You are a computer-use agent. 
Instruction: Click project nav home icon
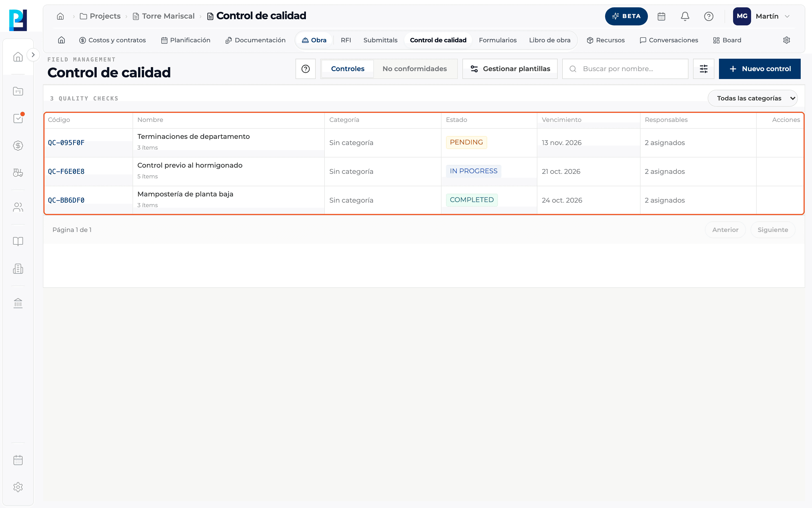point(61,40)
